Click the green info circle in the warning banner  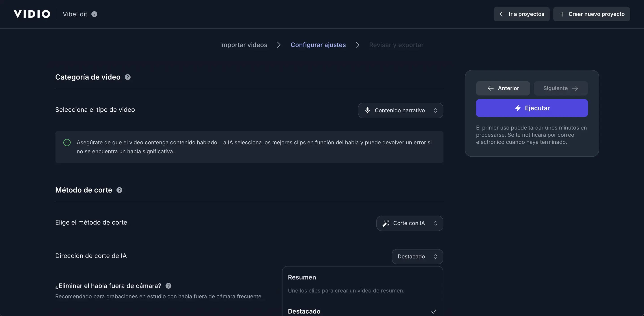tap(67, 143)
